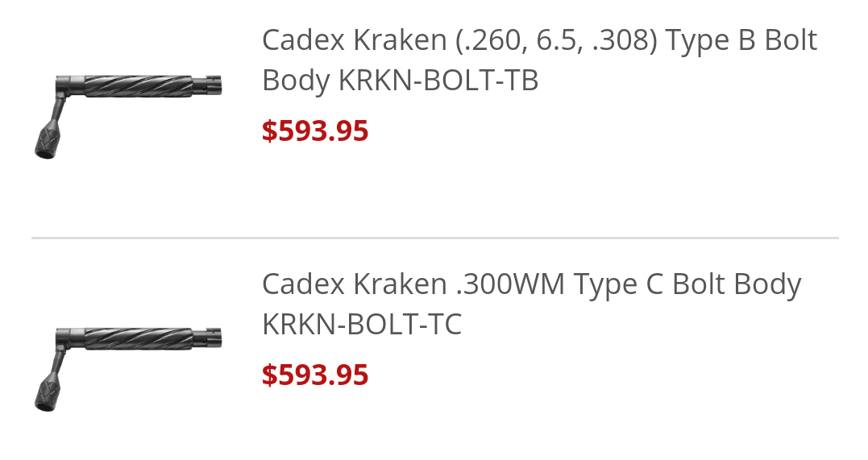Open the listing mentioning (.260, 6.5, .308)

pyautogui.click(x=539, y=60)
